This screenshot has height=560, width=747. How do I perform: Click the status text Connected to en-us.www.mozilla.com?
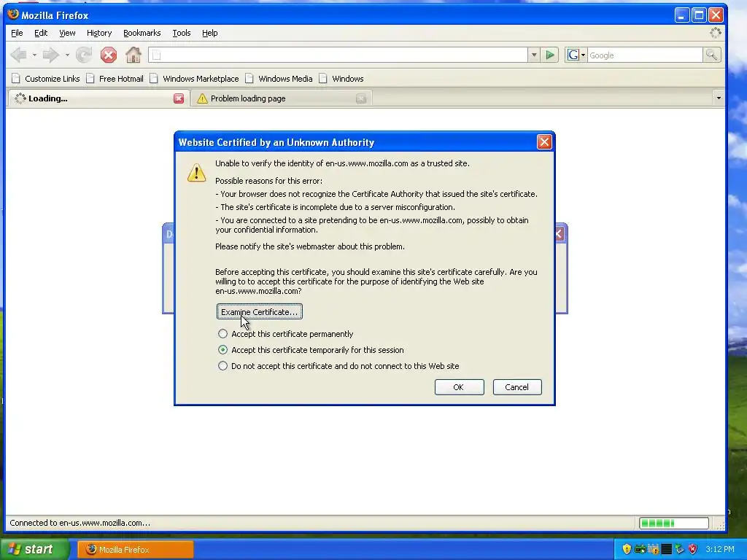tap(80, 523)
